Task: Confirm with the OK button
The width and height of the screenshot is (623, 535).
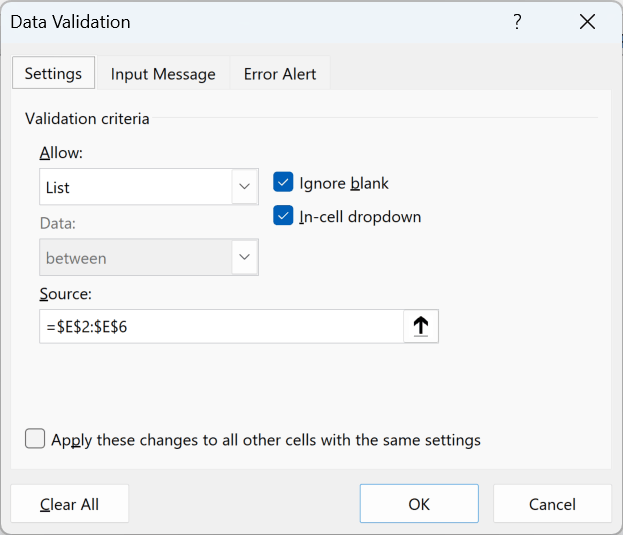Action: point(419,504)
